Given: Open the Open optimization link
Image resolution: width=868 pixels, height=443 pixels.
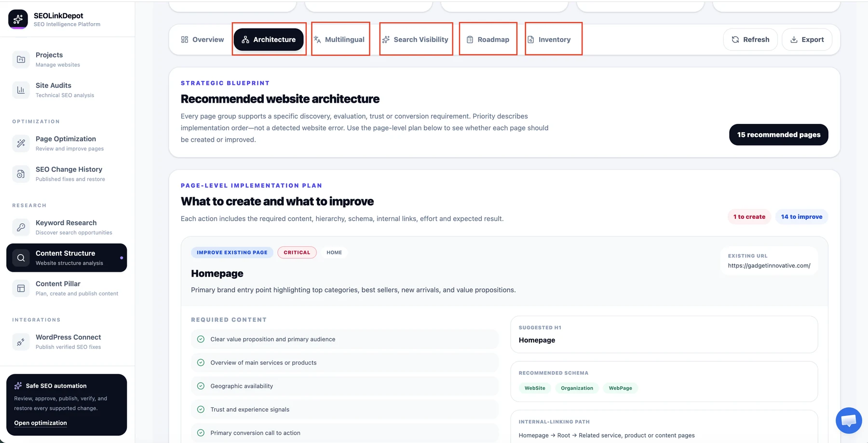Looking at the screenshot, I should 41,423.
